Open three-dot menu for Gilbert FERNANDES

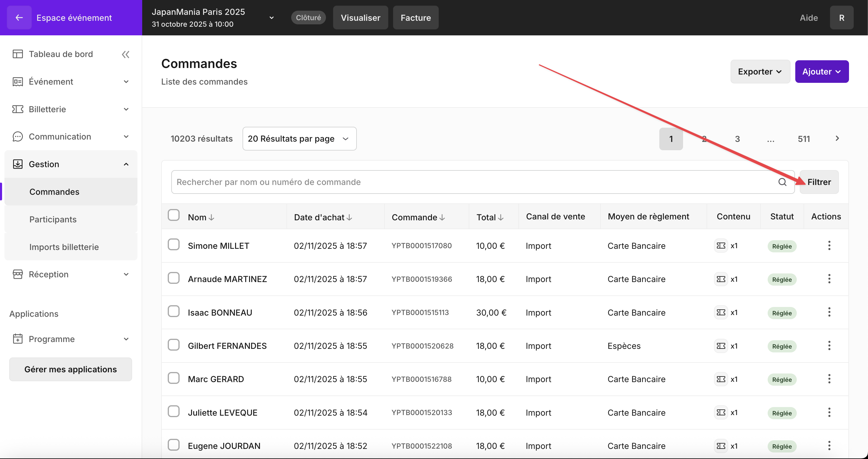(x=829, y=346)
